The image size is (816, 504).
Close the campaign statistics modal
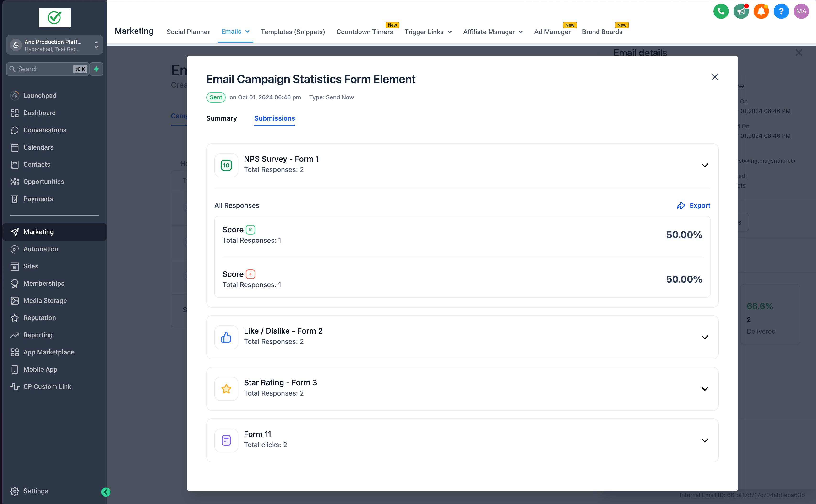715,77
